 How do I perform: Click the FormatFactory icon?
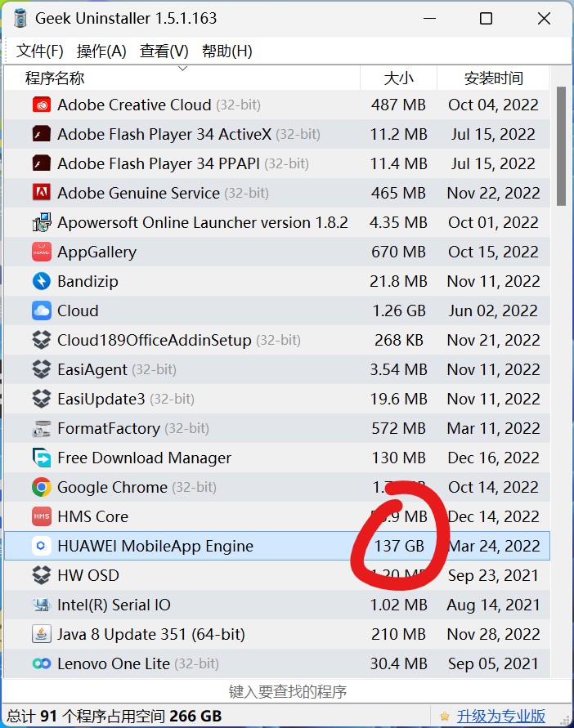pyautogui.click(x=42, y=428)
